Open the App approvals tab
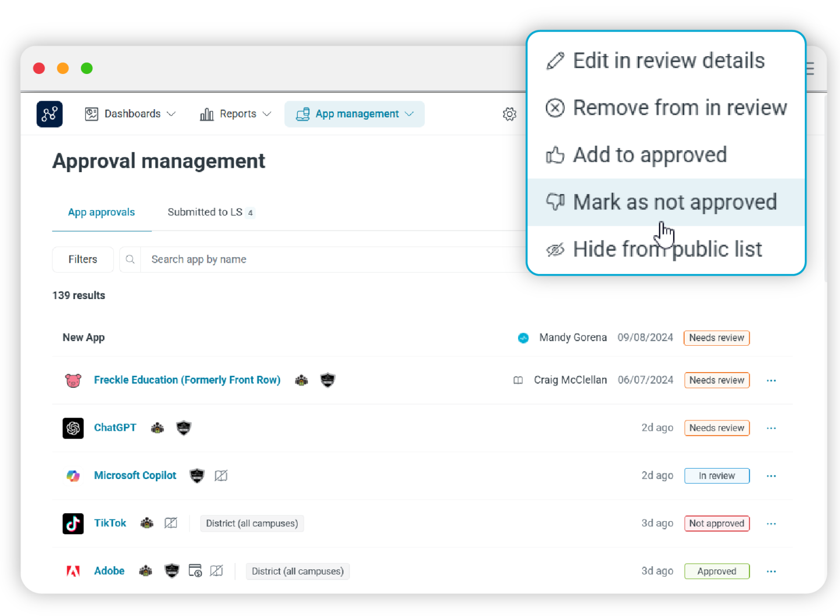The image size is (840, 616). [101, 213]
